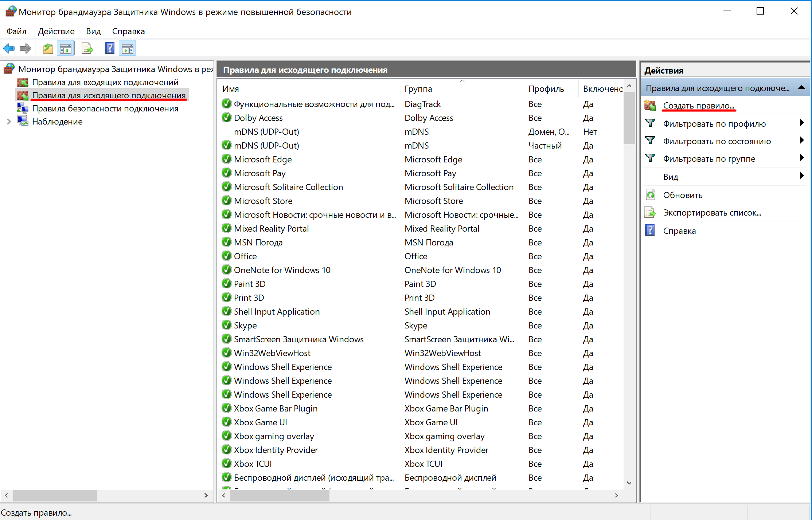Select the Win32WebViewHost rule name

pos(272,353)
